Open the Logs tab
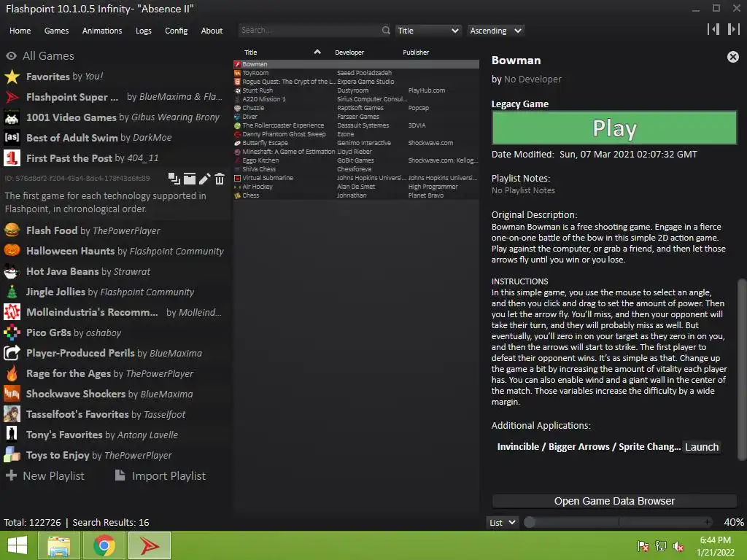This screenshot has height=560, width=747. (x=144, y=31)
